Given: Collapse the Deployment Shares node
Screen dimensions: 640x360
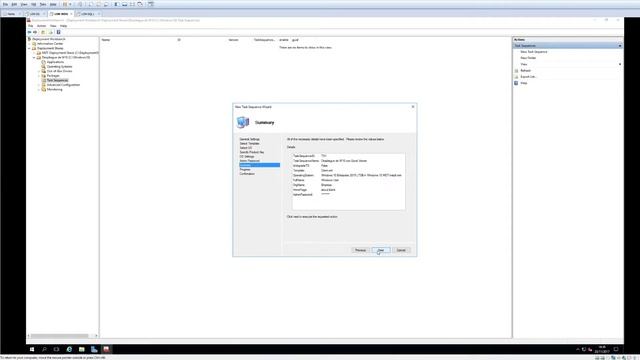Looking at the screenshot, I should (x=29, y=48).
